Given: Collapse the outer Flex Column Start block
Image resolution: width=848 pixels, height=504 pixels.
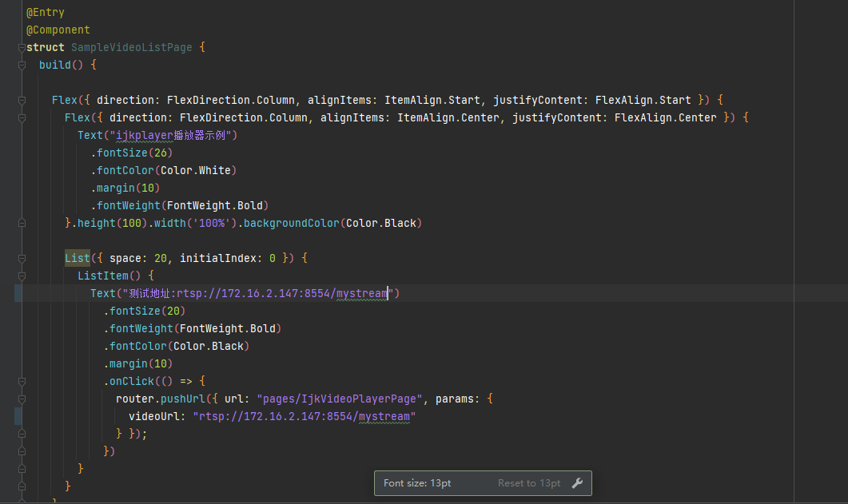Looking at the screenshot, I should 20,101.
